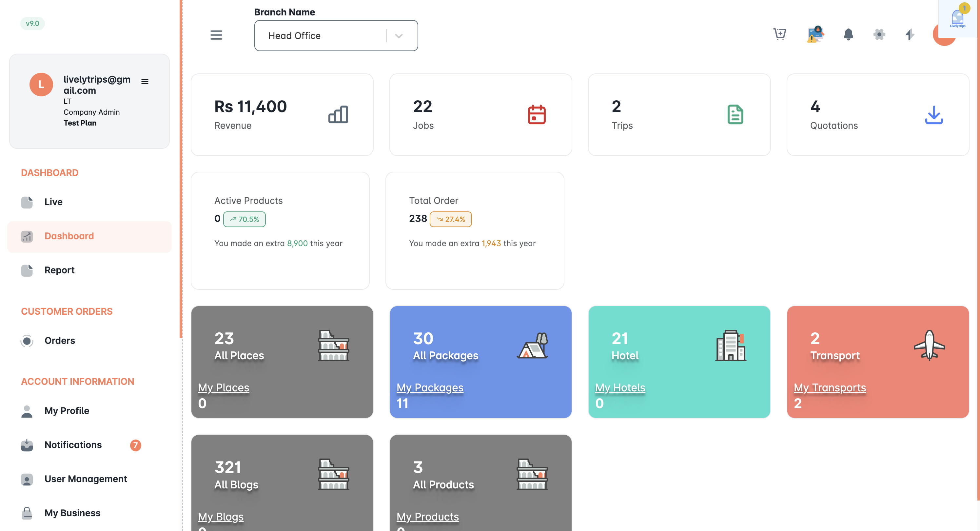This screenshot has width=980, height=531.
Task: Expand the user profile card menu
Action: point(145,81)
